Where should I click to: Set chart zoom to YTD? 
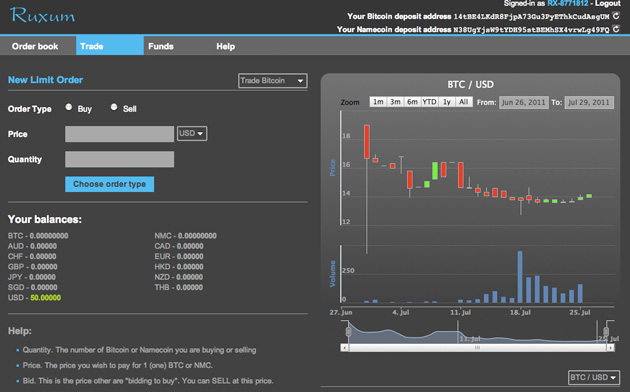429,102
